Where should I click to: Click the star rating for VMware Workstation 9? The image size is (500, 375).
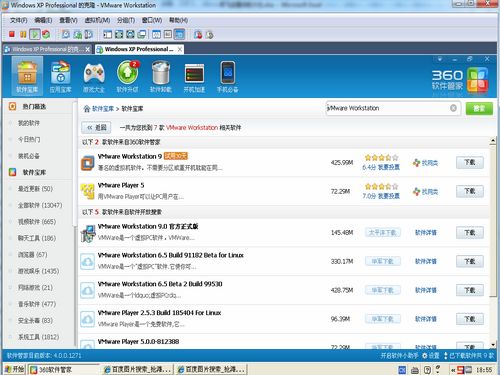click(381, 158)
